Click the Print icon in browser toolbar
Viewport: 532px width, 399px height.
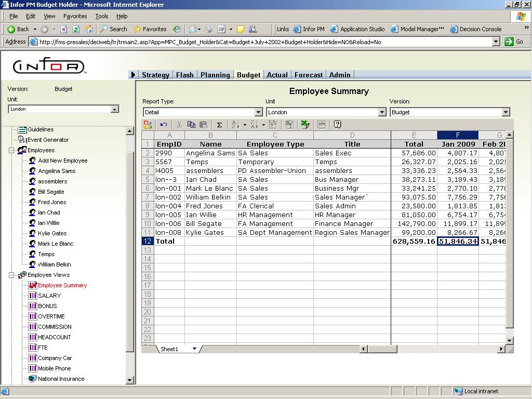209,29
